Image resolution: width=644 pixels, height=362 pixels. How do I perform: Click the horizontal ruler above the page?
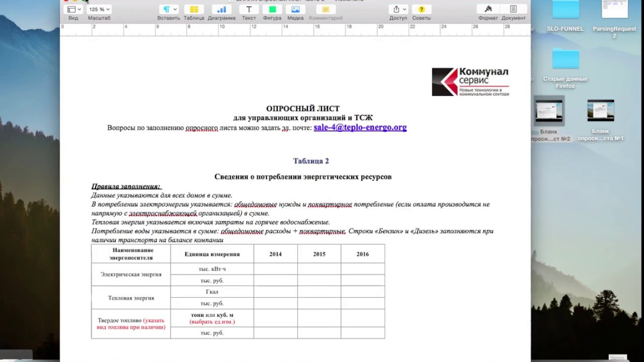295,30
